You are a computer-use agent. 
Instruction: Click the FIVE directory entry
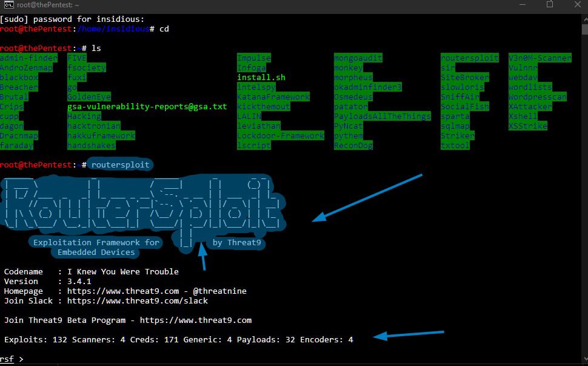pos(77,58)
